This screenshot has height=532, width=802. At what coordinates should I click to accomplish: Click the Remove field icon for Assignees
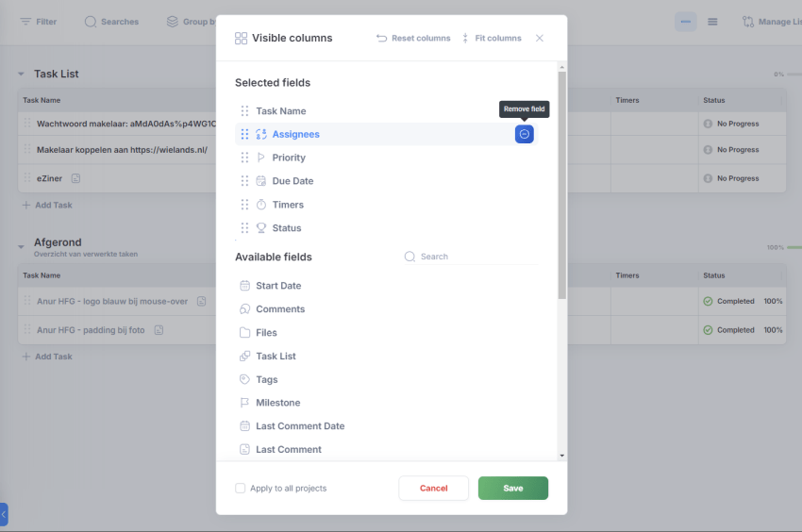pyautogui.click(x=525, y=134)
